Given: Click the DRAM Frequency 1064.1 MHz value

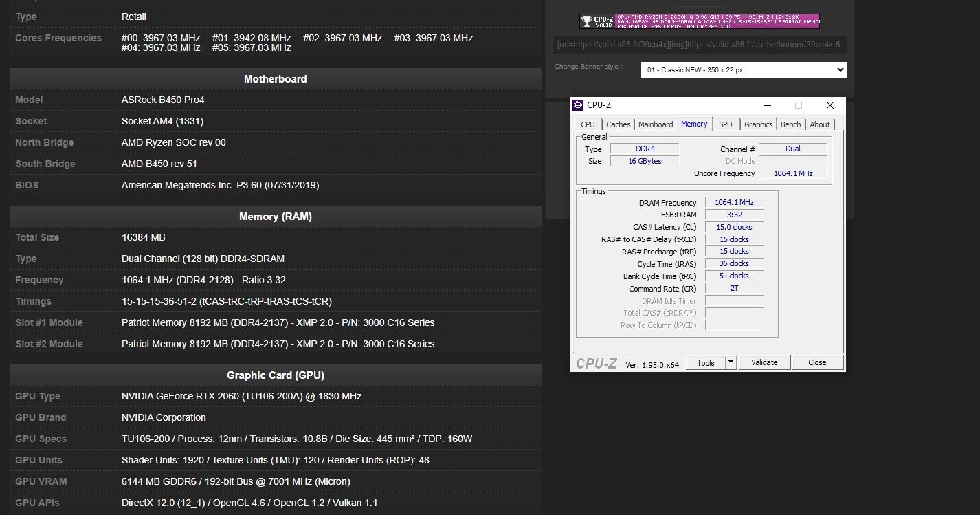Looking at the screenshot, I should (734, 202).
